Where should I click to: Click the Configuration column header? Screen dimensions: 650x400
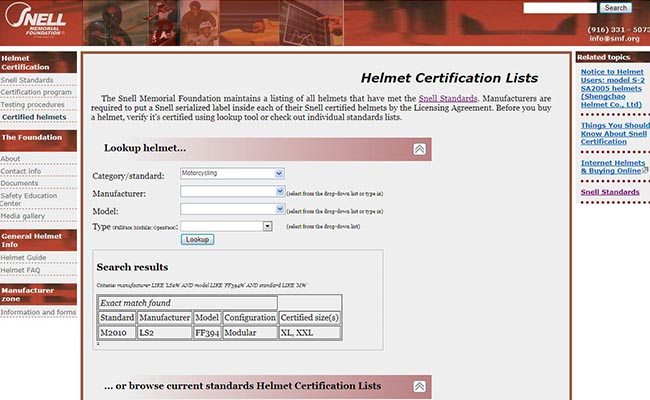click(250, 318)
